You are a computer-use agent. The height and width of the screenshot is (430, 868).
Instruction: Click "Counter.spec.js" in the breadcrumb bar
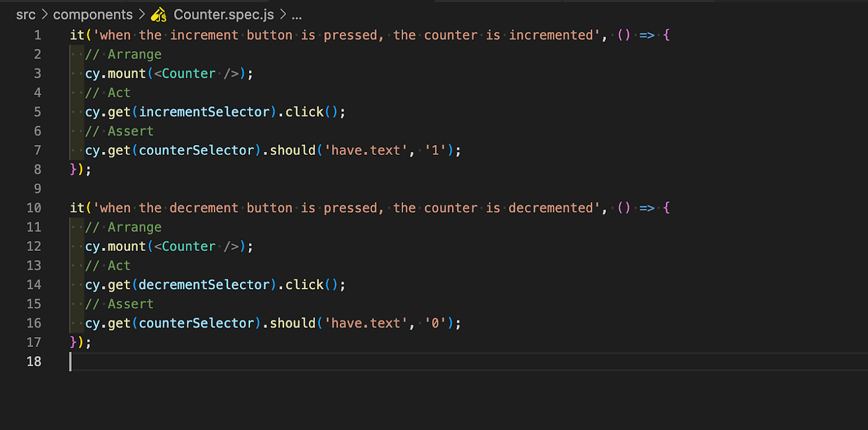(x=223, y=14)
